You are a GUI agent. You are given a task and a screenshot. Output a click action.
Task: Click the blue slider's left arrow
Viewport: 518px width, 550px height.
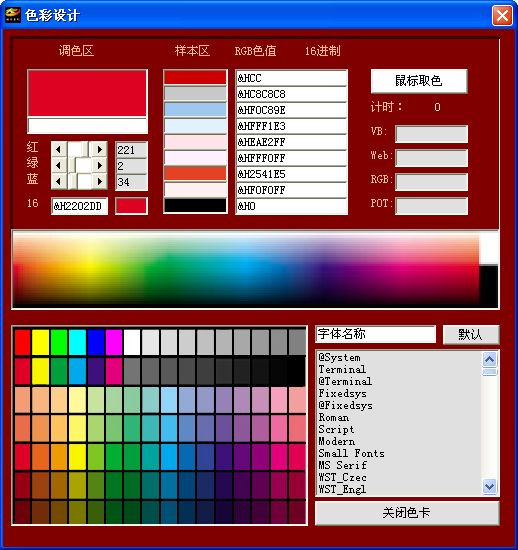click(59, 181)
